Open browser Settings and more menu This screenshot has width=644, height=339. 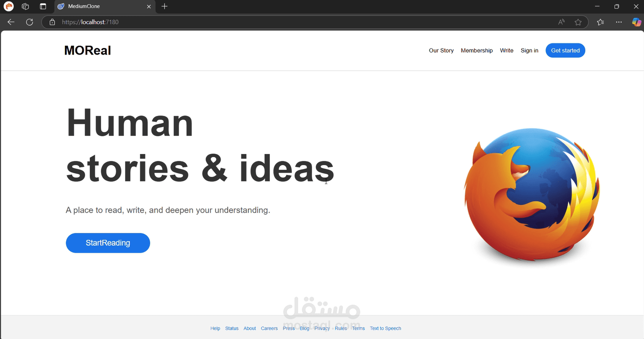[x=619, y=22]
